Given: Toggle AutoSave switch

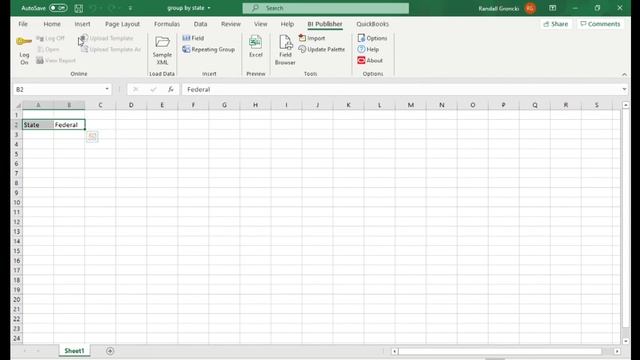Looking at the screenshot, I should (x=58, y=8).
